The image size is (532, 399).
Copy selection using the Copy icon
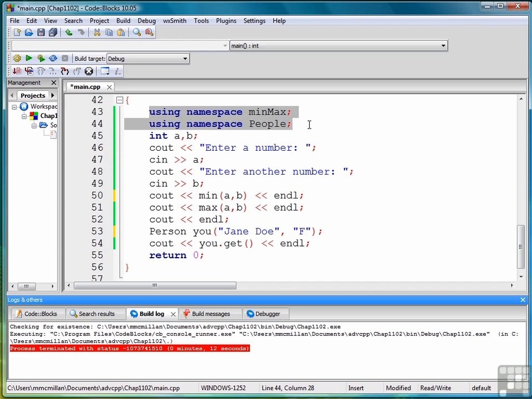click(x=109, y=32)
